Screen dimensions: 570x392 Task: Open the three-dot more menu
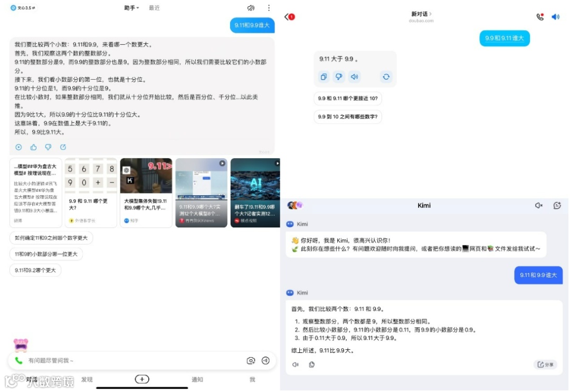(x=269, y=7)
